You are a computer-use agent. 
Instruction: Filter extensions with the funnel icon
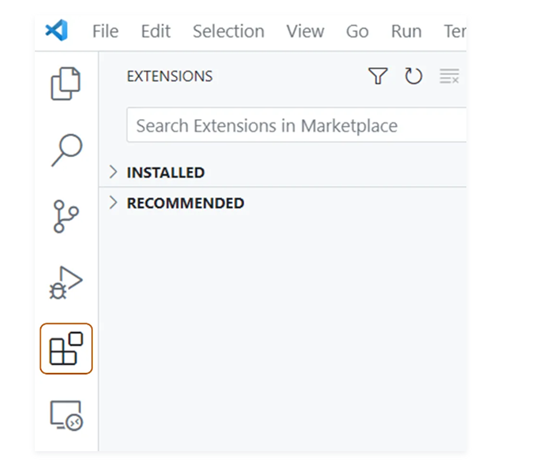378,76
